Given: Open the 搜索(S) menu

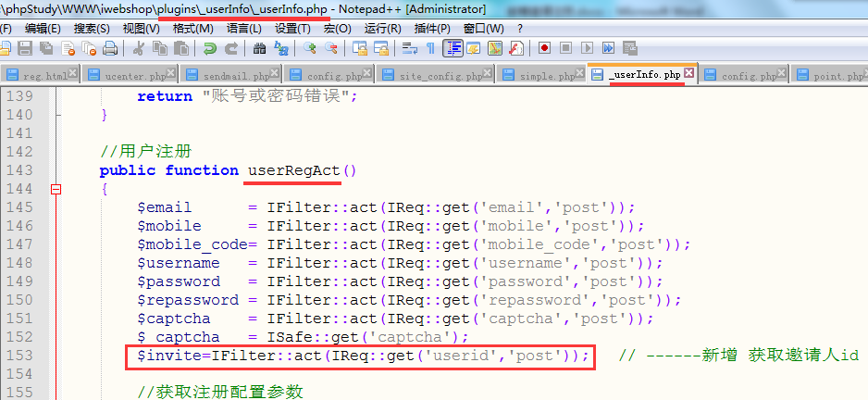Looking at the screenshot, I should pyautogui.click(x=92, y=29).
